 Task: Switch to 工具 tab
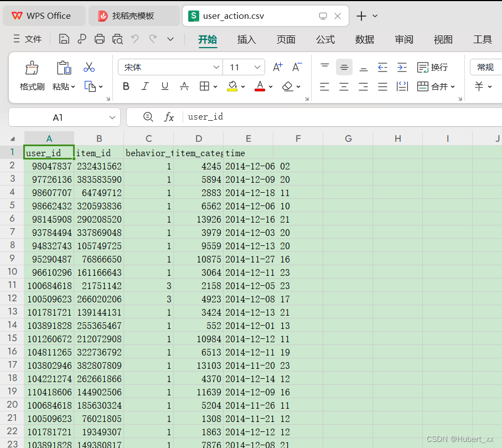click(483, 39)
